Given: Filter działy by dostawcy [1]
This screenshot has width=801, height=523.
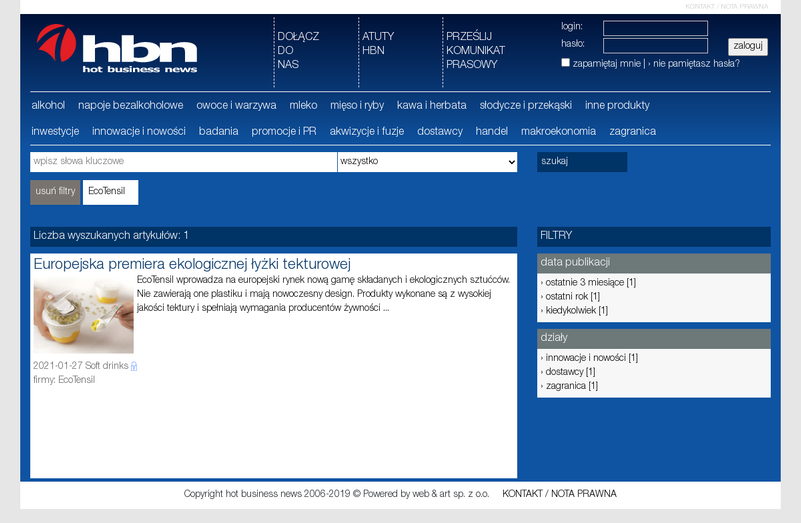Looking at the screenshot, I should [570, 372].
